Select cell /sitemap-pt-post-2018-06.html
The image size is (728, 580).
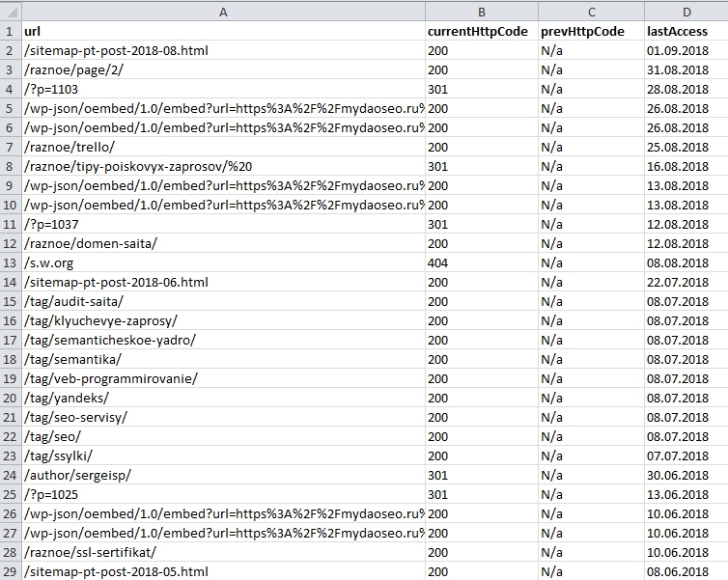223,282
